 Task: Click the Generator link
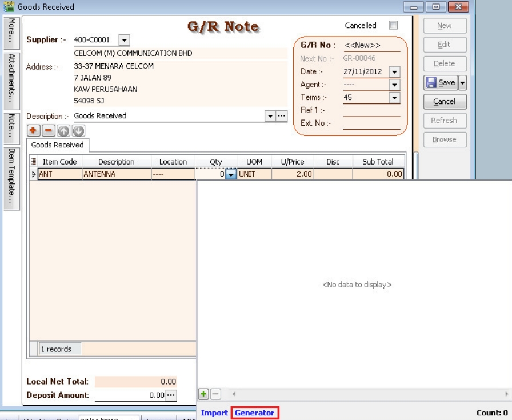tap(255, 413)
